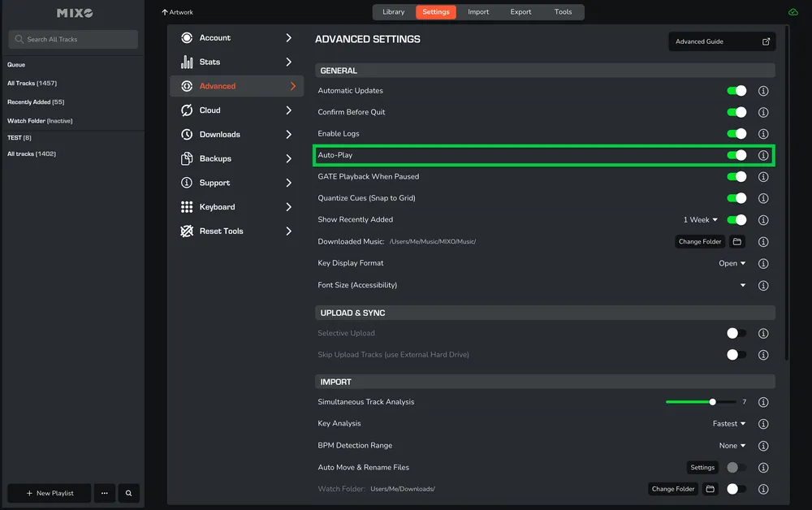
Task: Click the Reset Tools icon
Action: (187, 231)
